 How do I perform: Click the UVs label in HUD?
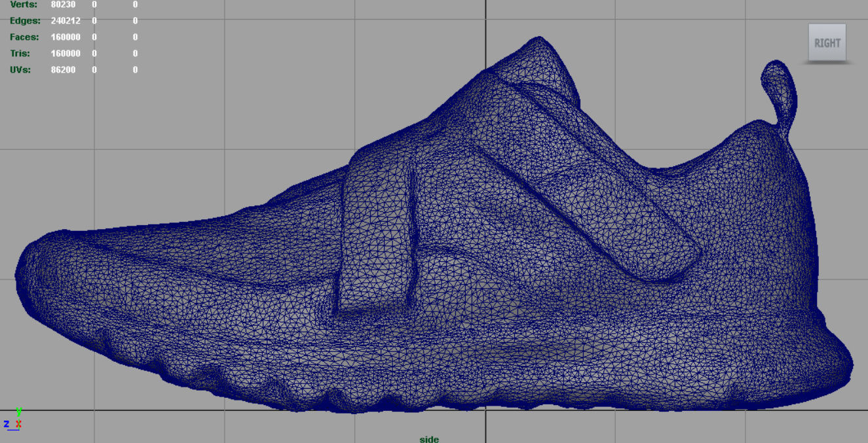tap(20, 69)
